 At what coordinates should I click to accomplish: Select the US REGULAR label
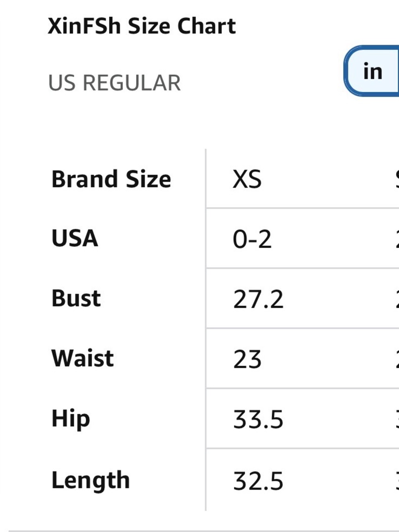(x=115, y=83)
